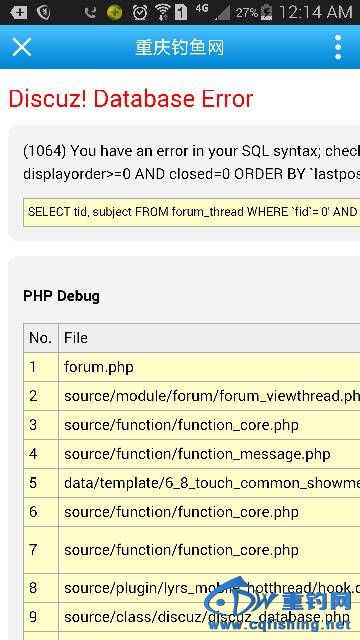Click the No. column header
This screenshot has width=360, height=640.
point(41,338)
